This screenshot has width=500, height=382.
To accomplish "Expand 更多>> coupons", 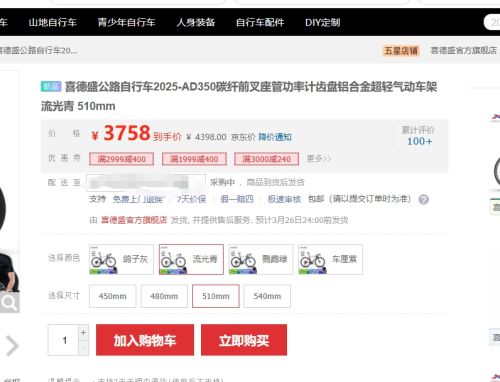I will [x=319, y=158].
